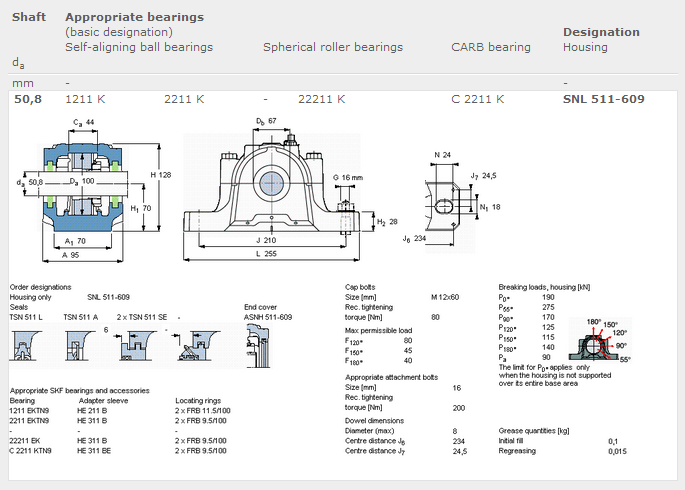Image resolution: width=685 pixels, height=490 pixels.
Task: Click the H 128 dimension label
Action: 161,175
